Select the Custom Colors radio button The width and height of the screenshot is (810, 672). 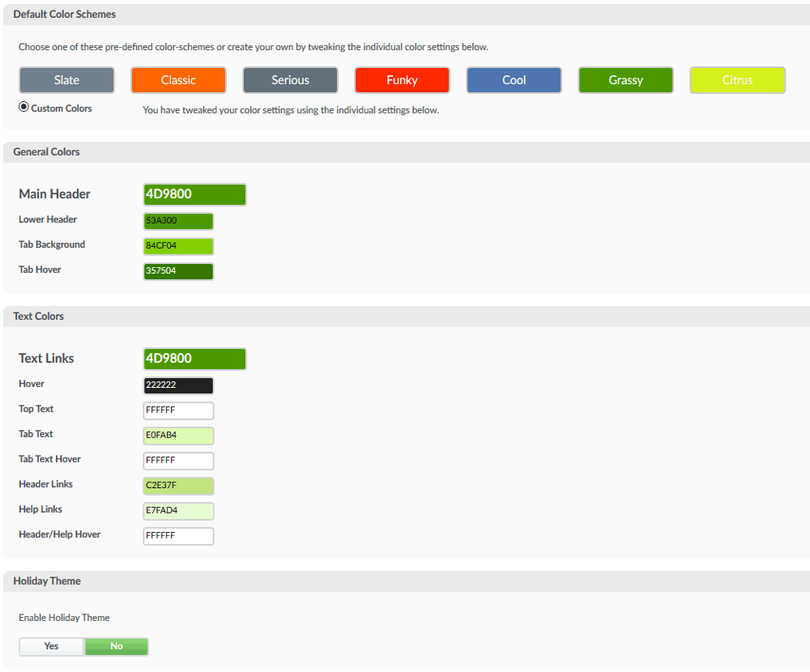click(23, 106)
